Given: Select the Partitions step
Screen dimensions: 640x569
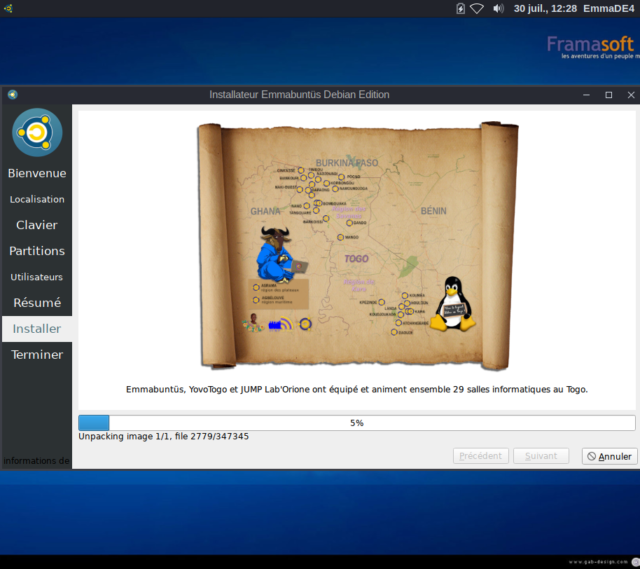Looking at the screenshot, I should coord(37,251).
